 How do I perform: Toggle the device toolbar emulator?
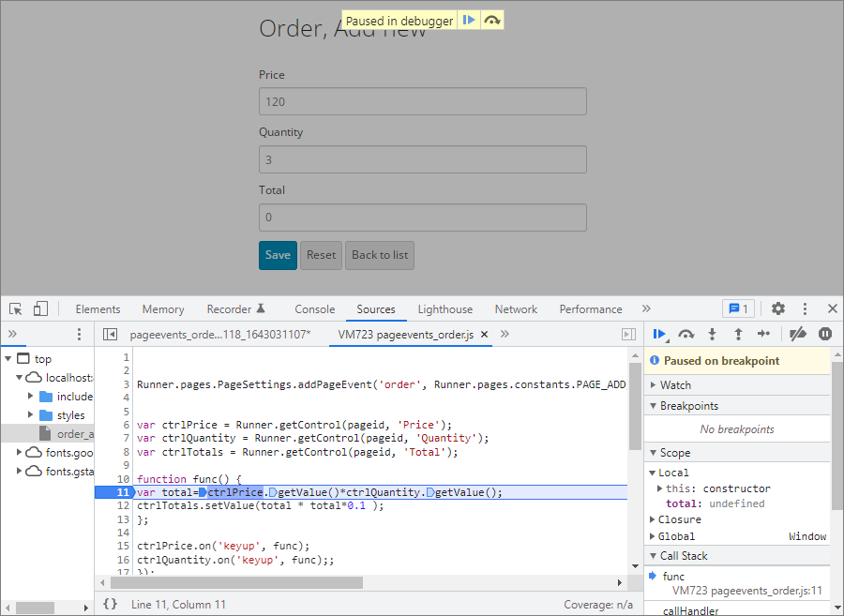(x=38, y=308)
